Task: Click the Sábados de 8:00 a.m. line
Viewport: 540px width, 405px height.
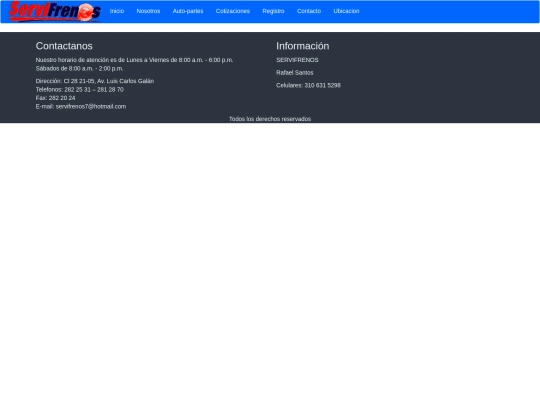Action: [79, 69]
